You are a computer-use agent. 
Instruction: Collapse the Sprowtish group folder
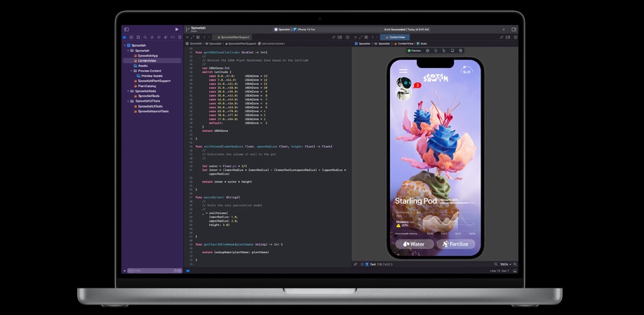click(x=128, y=51)
